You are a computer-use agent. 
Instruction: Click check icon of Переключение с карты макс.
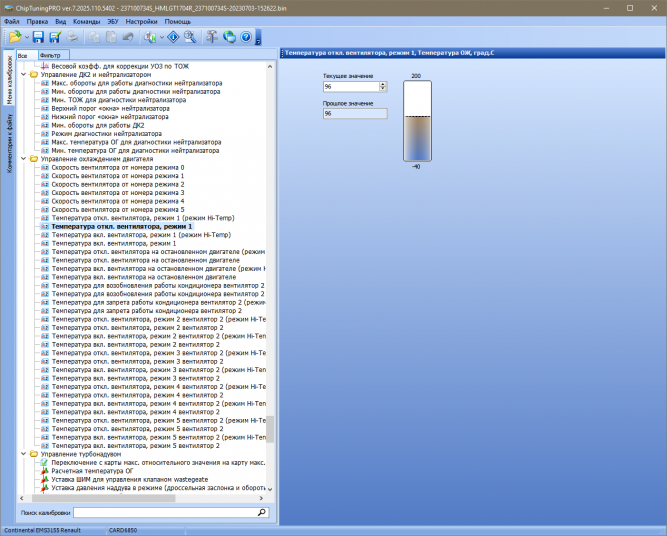[45, 462]
